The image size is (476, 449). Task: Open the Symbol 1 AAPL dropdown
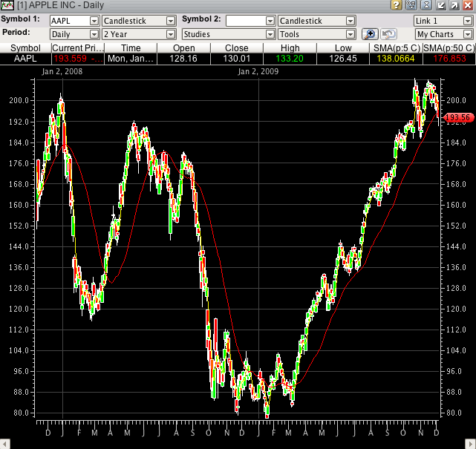click(94, 21)
